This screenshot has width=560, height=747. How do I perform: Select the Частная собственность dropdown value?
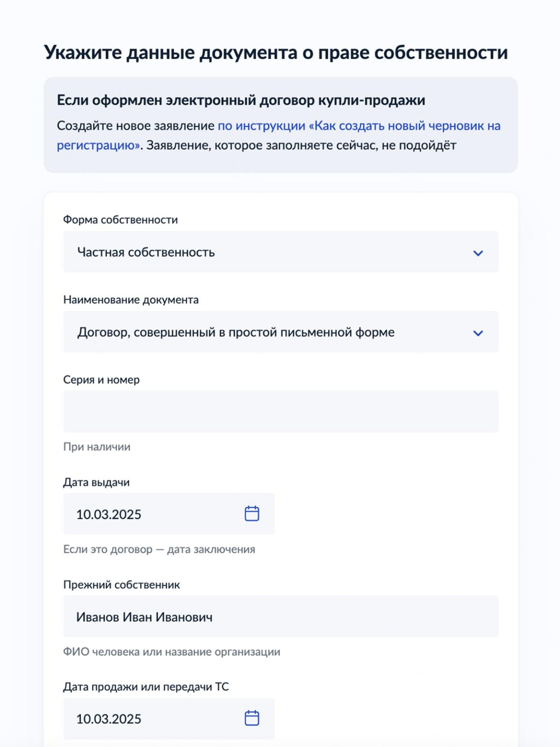point(146,252)
